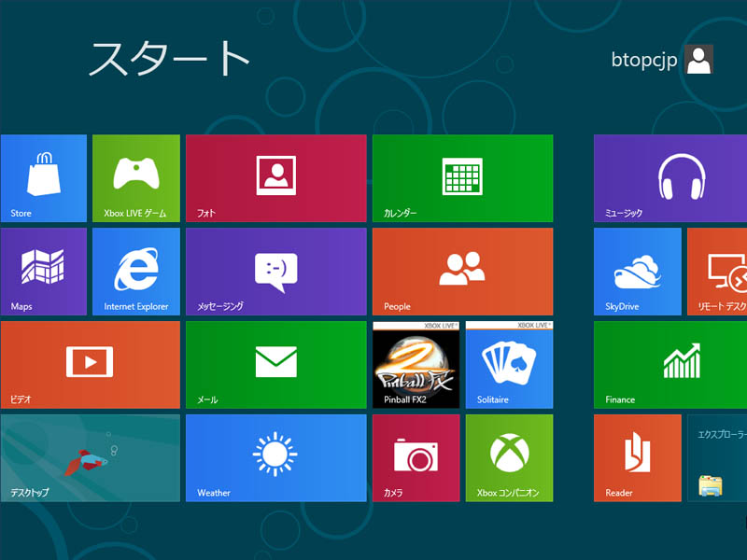Open the メール mail tile
Viewport: 747px width, 560px height.
(x=276, y=365)
